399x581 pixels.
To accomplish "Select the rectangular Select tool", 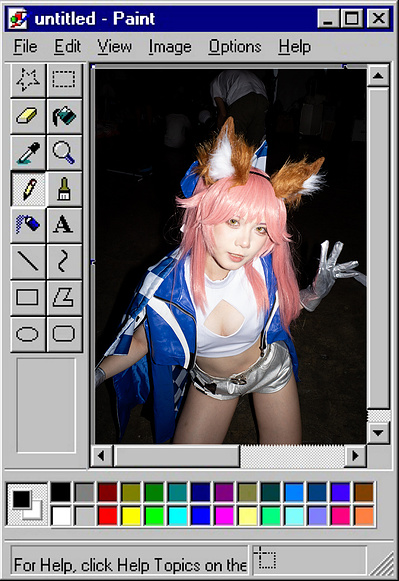I will (64, 80).
